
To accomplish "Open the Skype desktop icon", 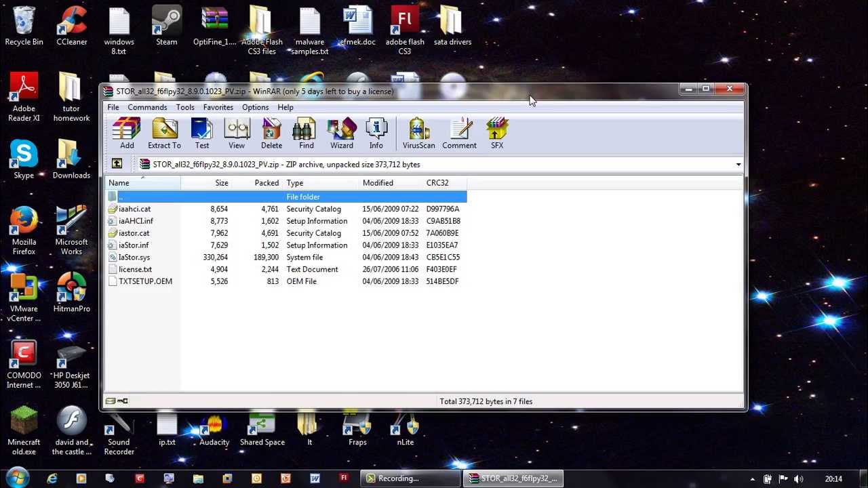I will (x=24, y=160).
